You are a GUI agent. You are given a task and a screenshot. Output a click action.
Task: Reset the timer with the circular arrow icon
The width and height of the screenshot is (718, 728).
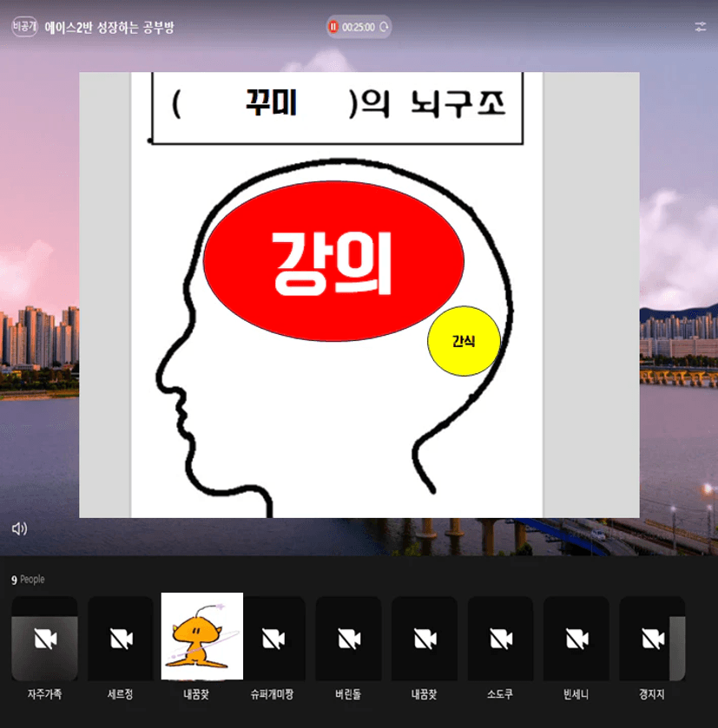coord(384,27)
